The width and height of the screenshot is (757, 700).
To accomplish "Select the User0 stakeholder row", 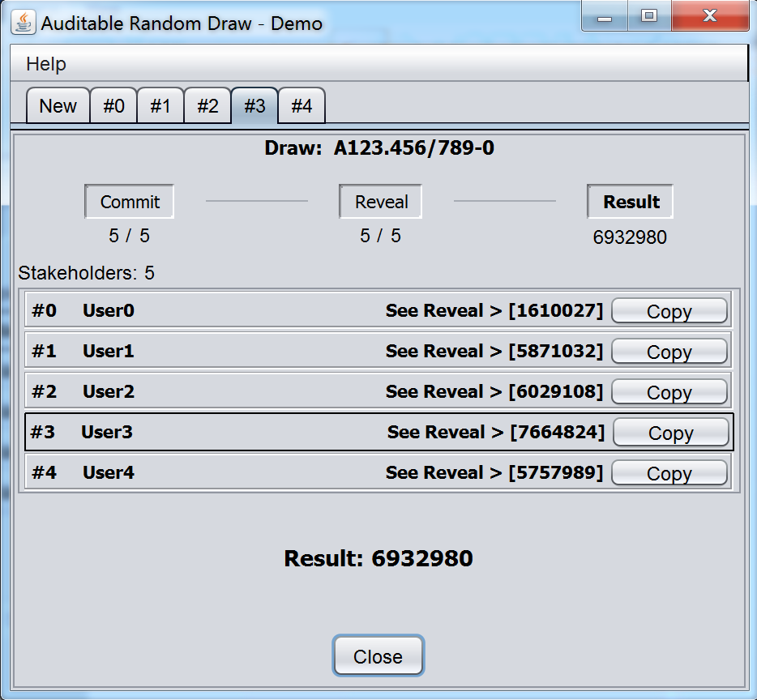I will coord(378,310).
